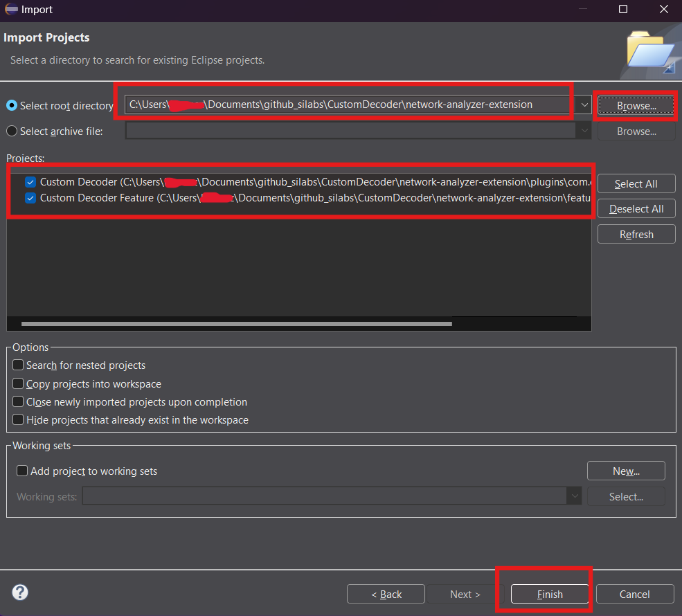The width and height of the screenshot is (682, 616).
Task: Click the Next wizard button
Action: click(465, 594)
